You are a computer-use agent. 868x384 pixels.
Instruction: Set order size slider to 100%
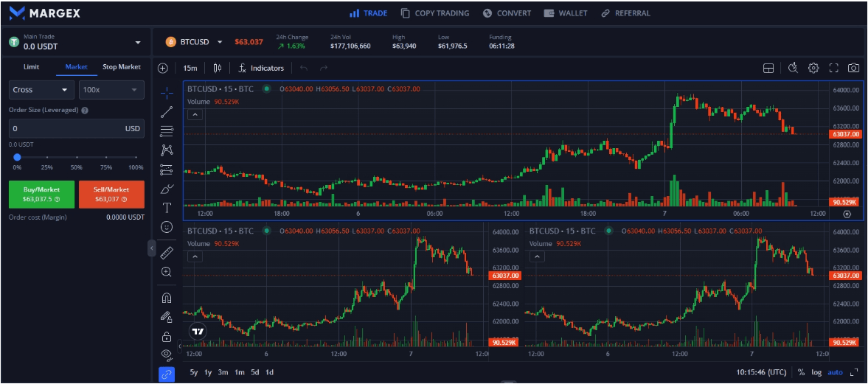(136, 158)
